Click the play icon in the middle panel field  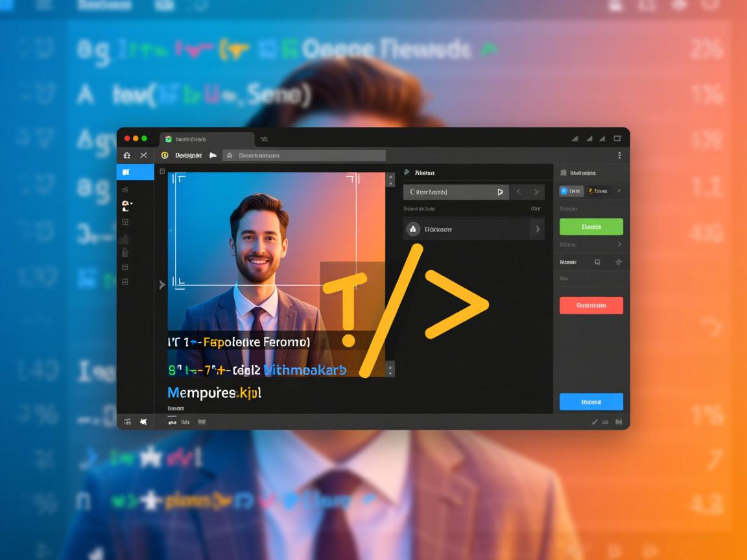click(x=499, y=192)
